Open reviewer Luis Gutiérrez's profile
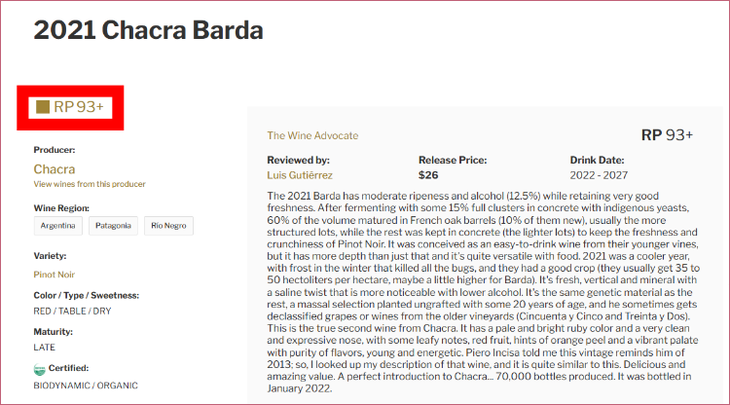 (x=308, y=175)
